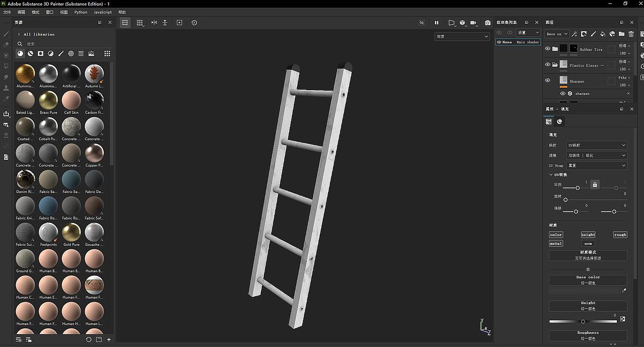Toggle the UV scale lock button
This screenshot has width=644, height=347.
coord(595,185)
